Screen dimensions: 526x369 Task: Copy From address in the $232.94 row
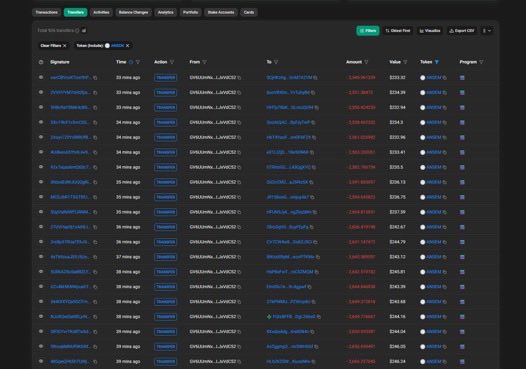(x=239, y=108)
